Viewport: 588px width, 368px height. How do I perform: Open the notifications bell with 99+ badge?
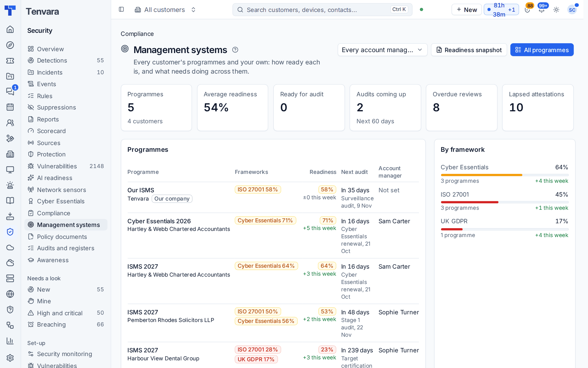542,10
